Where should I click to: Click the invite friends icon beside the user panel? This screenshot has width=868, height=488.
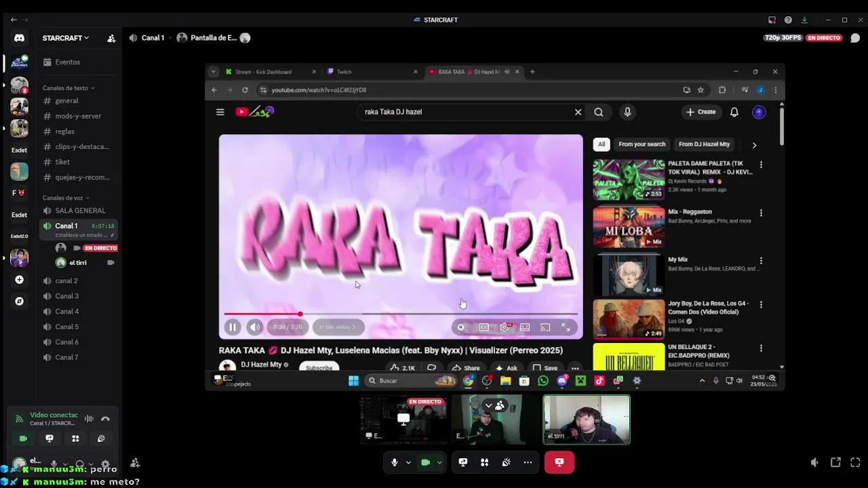(135, 463)
